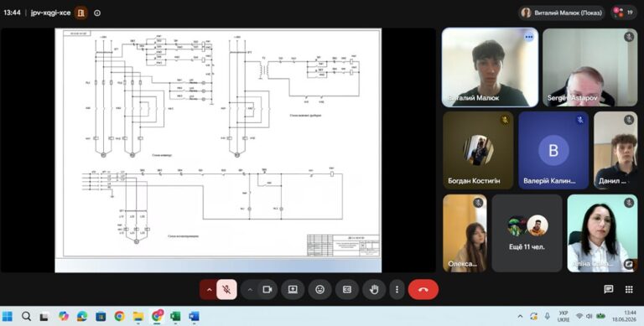Switch УКР keyboard language indicator
This screenshot has width=644, height=326.
(x=563, y=316)
